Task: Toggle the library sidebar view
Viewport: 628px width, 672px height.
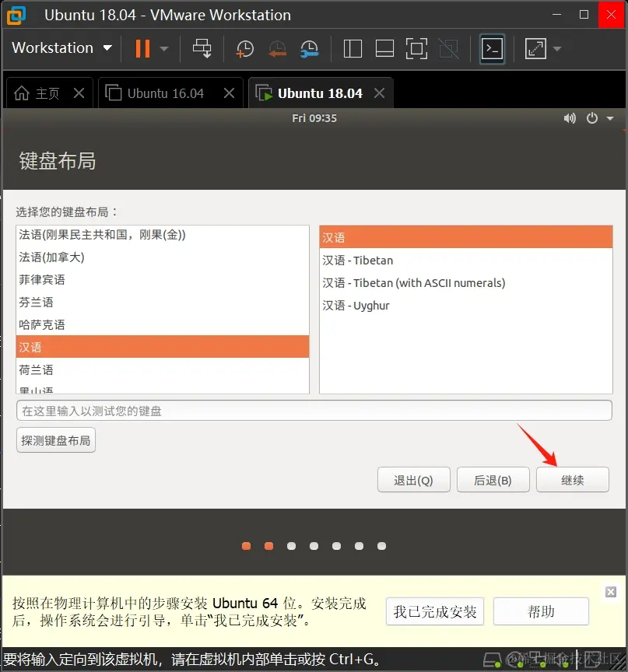Action: pyautogui.click(x=353, y=48)
